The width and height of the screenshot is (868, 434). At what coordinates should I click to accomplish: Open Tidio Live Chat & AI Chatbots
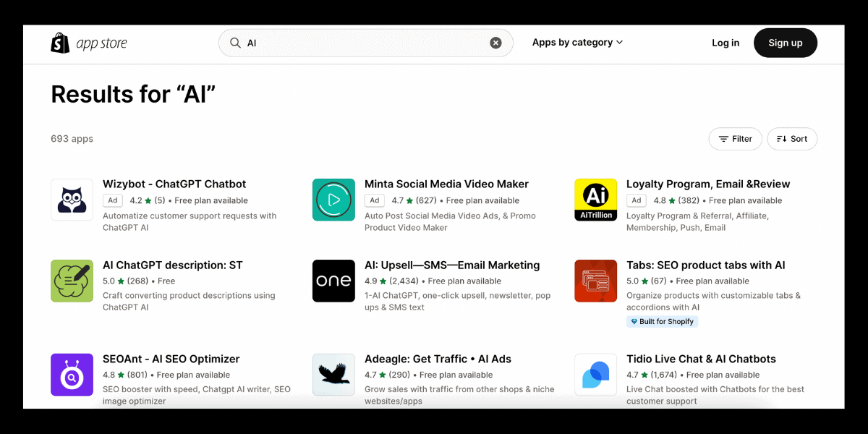[701, 359]
